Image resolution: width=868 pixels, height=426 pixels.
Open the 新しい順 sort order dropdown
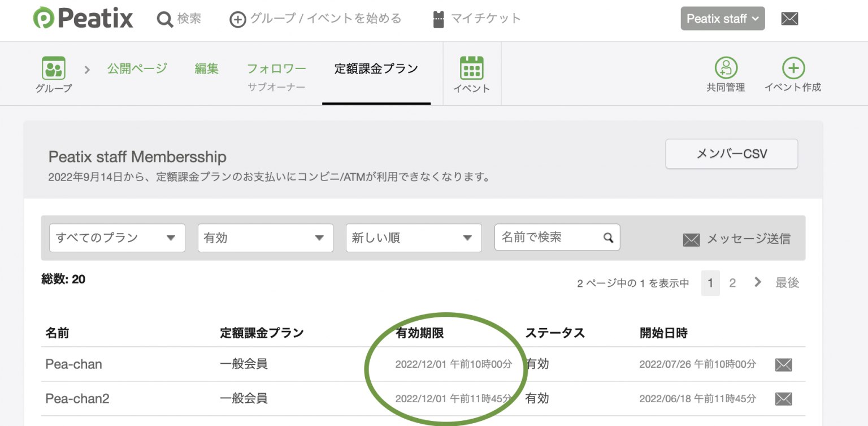click(x=413, y=238)
